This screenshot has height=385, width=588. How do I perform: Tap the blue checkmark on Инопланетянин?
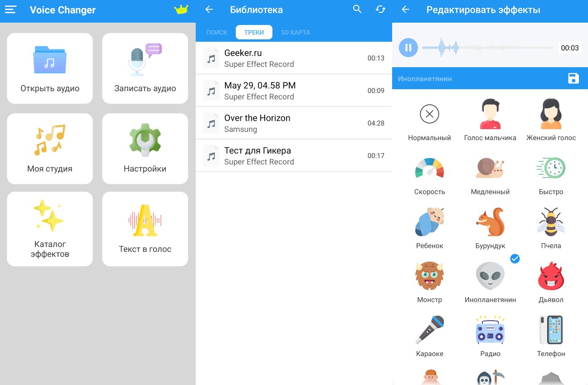pos(515,259)
